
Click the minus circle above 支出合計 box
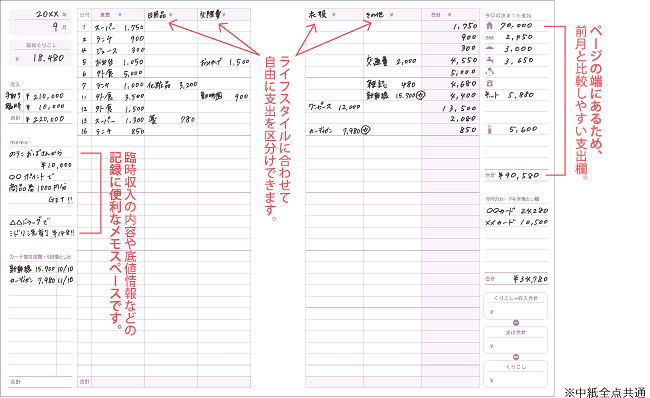(516, 323)
